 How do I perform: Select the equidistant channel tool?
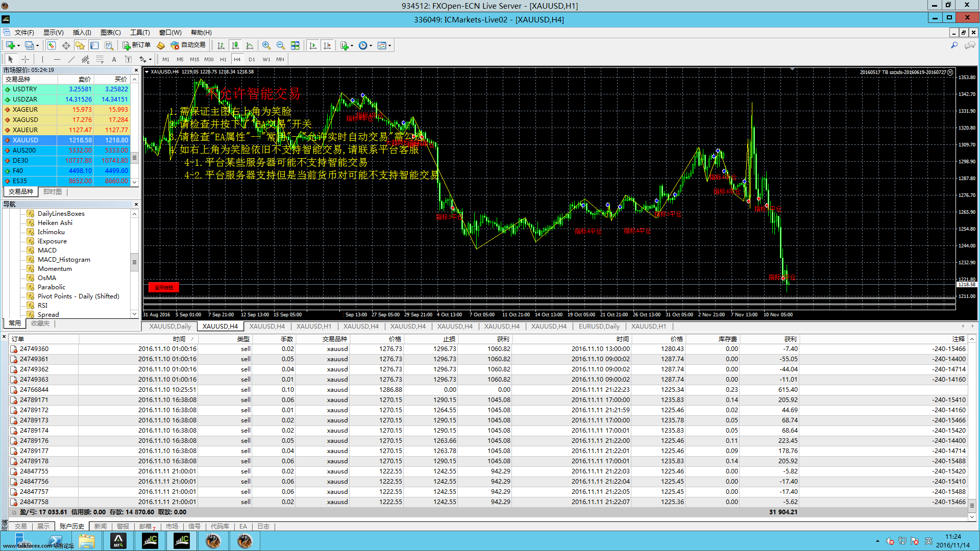click(x=85, y=59)
